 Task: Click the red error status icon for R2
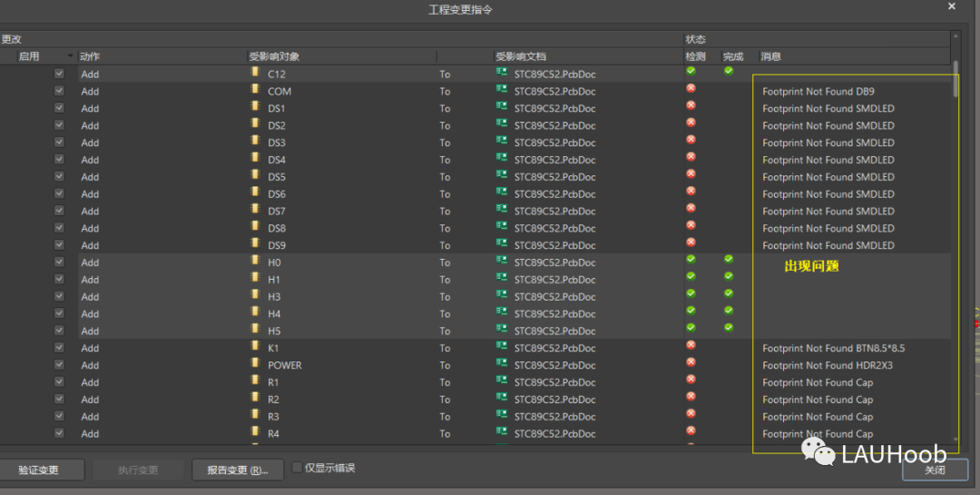(x=691, y=396)
